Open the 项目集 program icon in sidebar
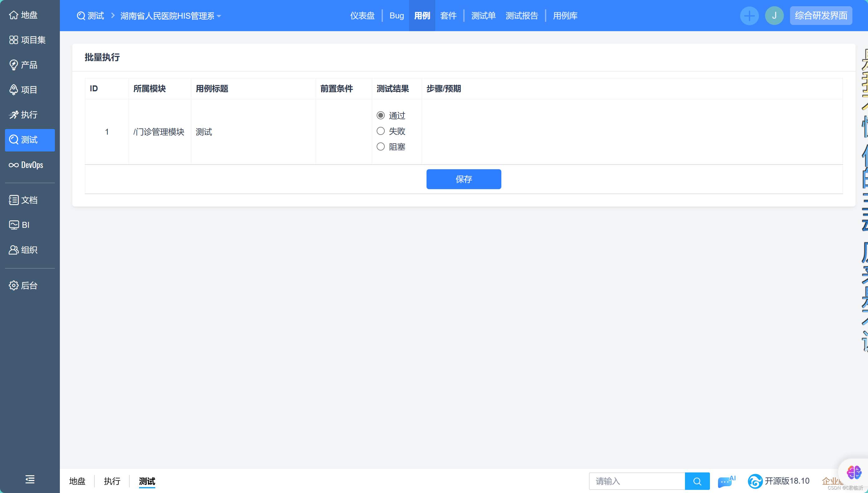This screenshot has width=868, height=493. (x=13, y=40)
